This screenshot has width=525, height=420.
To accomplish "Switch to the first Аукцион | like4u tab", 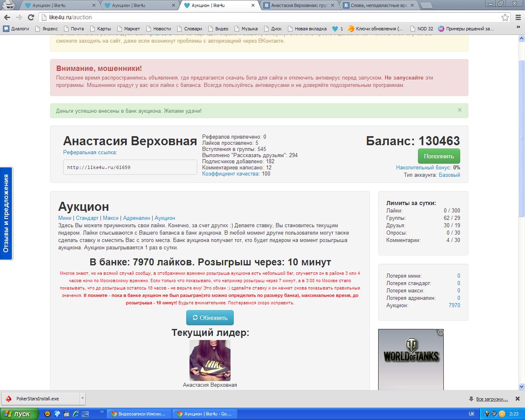I will (60, 5).
